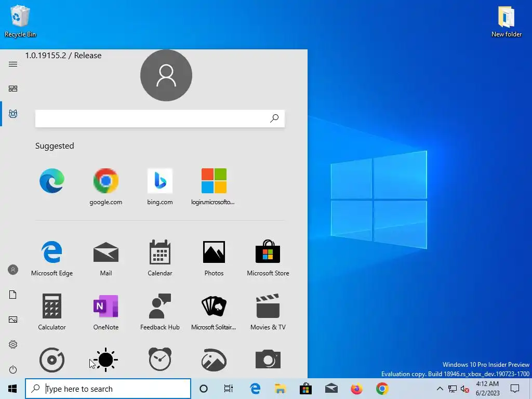Launch Microsoft Solitaire Collection
The image size is (532, 399).
pyautogui.click(x=214, y=312)
